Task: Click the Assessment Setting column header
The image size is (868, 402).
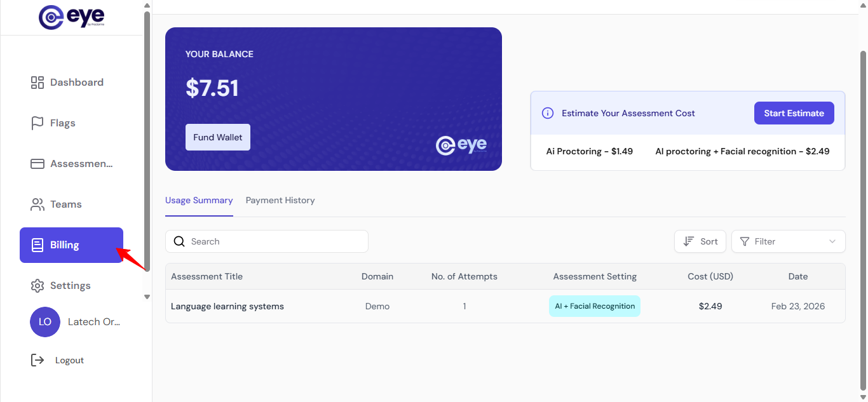Action: (595, 276)
